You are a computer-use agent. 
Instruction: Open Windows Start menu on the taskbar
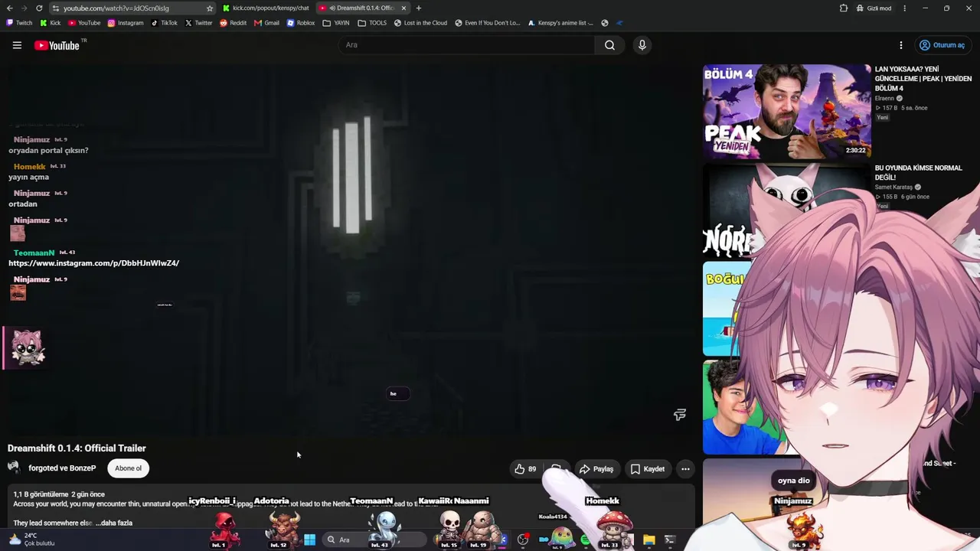click(x=309, y=540)
